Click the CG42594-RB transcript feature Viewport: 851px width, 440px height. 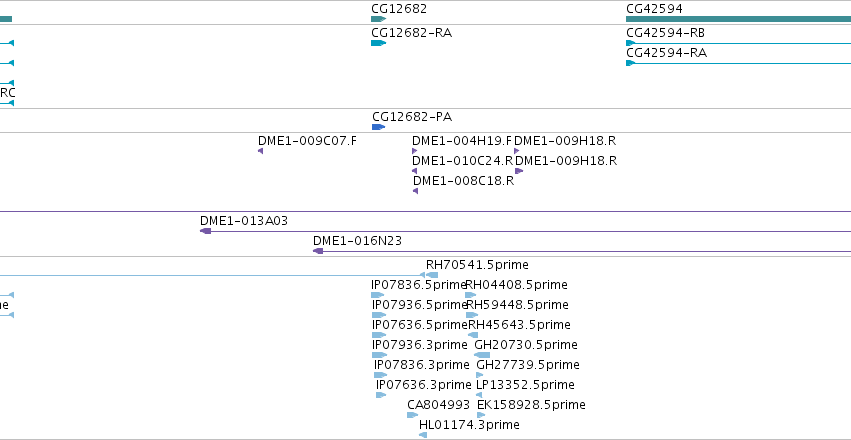(738, 43)
